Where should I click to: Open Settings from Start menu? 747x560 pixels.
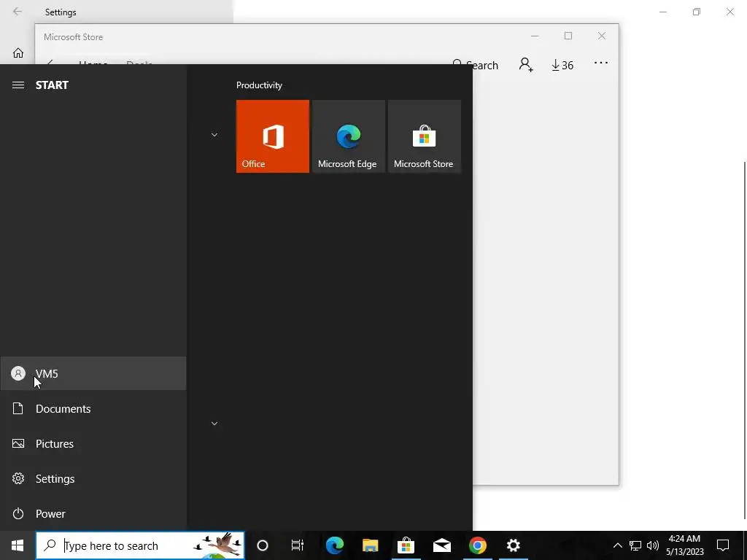(93, 478)
